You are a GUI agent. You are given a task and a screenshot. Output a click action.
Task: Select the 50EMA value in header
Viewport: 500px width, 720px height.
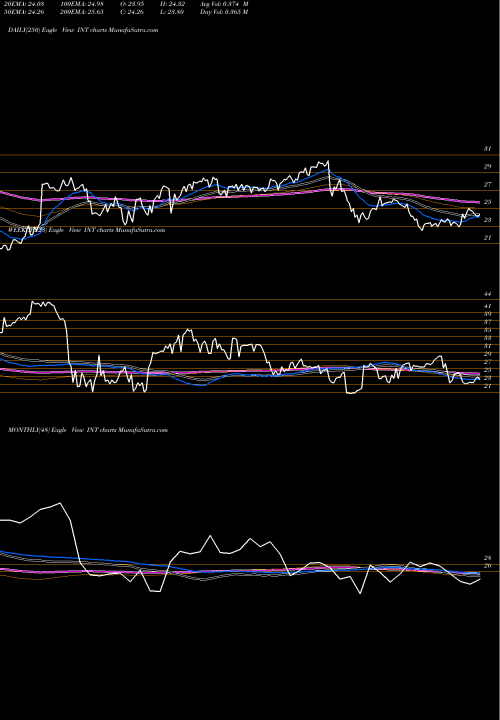pyautogui.click(x=24, y=12)
